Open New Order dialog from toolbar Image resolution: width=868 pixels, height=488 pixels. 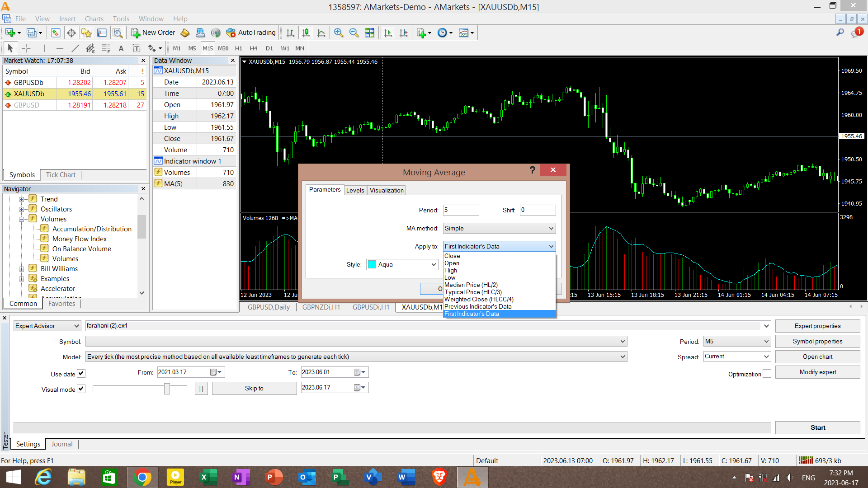pyautogui.click(x=153, y=33)
